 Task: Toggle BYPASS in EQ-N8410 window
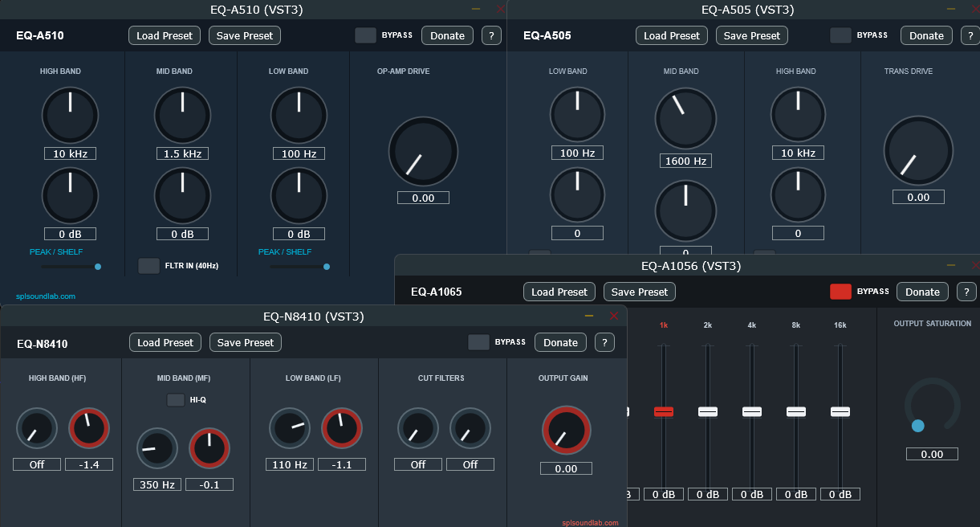tap(479, 342)
